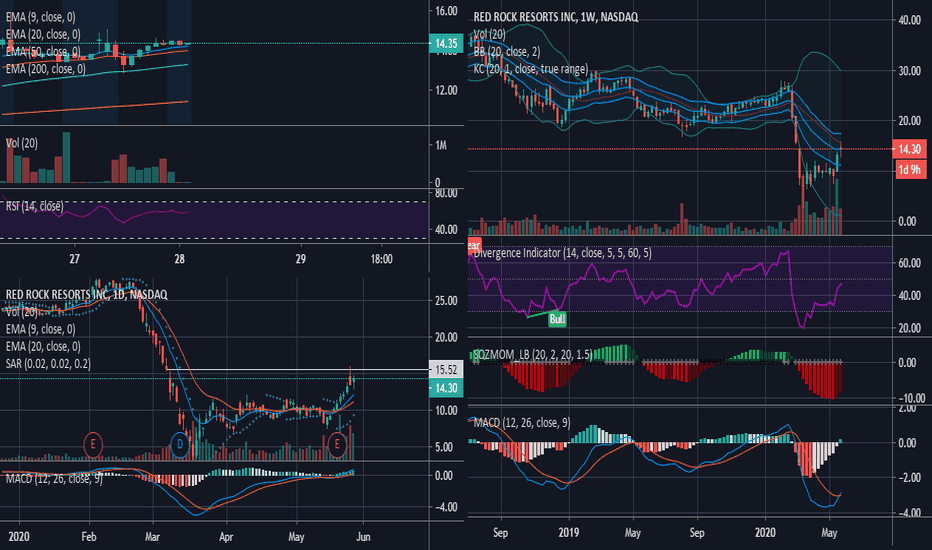932x550 pixels.
Task: Select the EMA (200, close, 0) legend
Action: (x=46, y=69)
